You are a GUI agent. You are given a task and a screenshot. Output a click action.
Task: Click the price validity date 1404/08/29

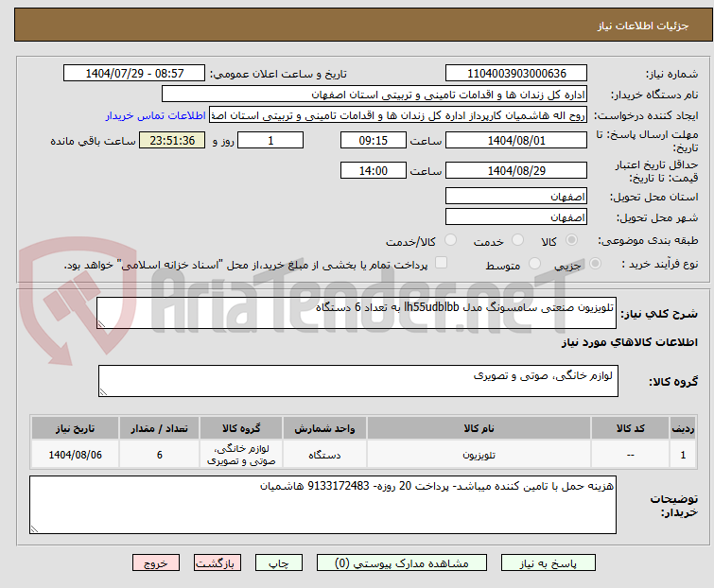point(516,171)
